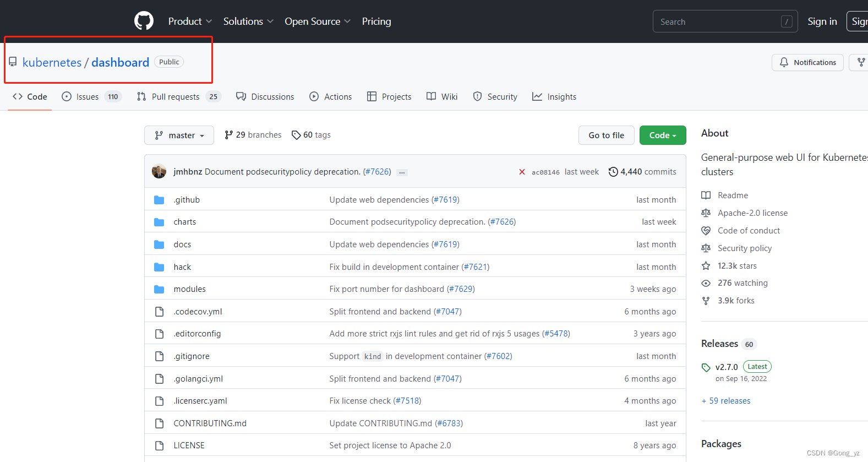
Task: Open the Releases heading link
Action: [719, 344]
